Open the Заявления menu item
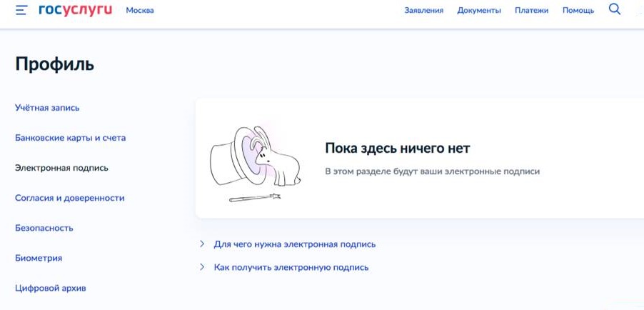The image size is (644, 310). click(x=424, y=11)
